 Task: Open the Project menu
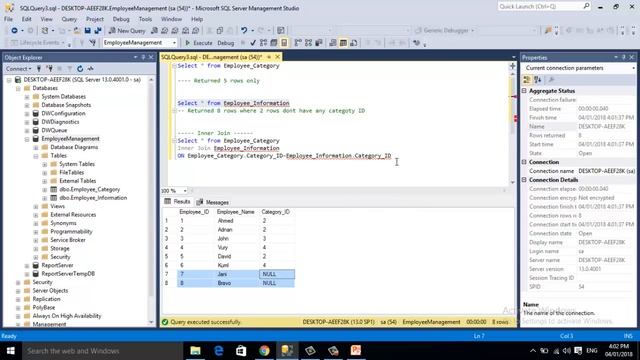95,19
